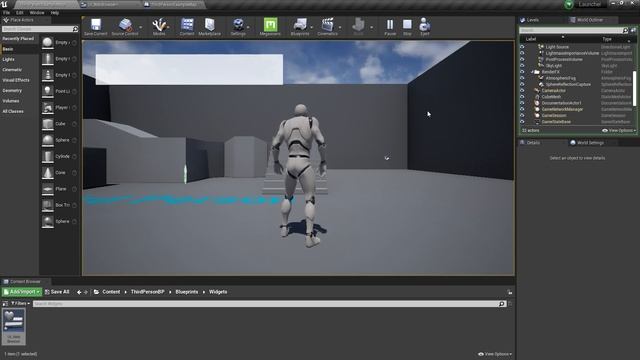Select the Point Light icon

point(48,91)
